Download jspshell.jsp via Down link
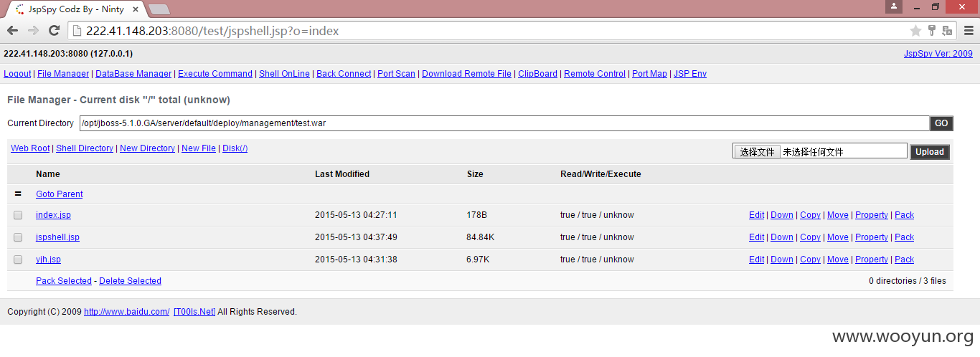 (x=782, y=237)
